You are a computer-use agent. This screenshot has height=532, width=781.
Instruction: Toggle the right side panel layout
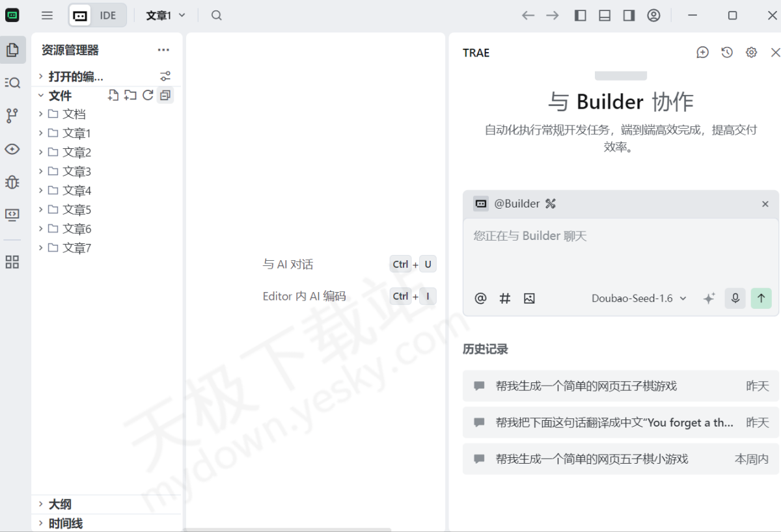tap(629, 16)
